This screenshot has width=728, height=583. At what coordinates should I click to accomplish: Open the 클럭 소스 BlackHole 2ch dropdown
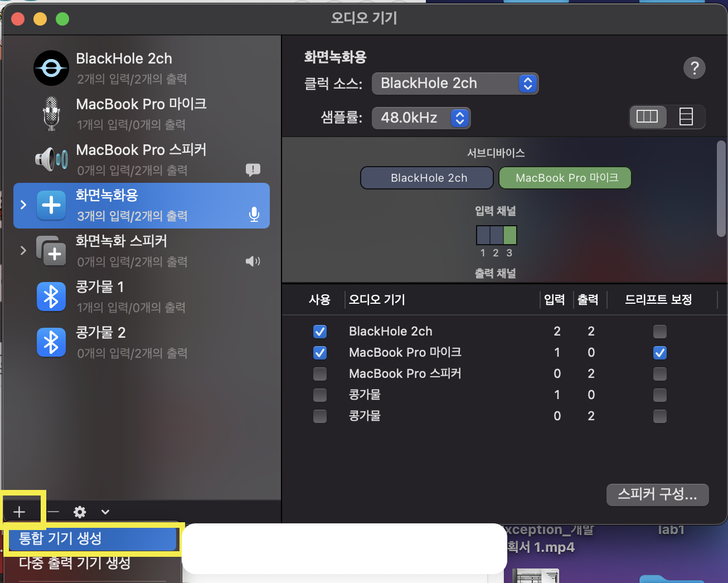(455, 84)
